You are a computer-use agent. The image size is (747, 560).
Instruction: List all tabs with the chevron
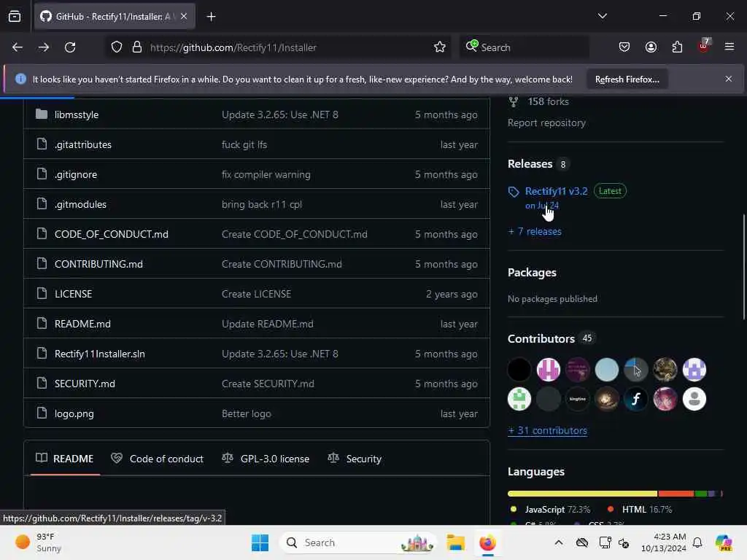pos(602,16)
